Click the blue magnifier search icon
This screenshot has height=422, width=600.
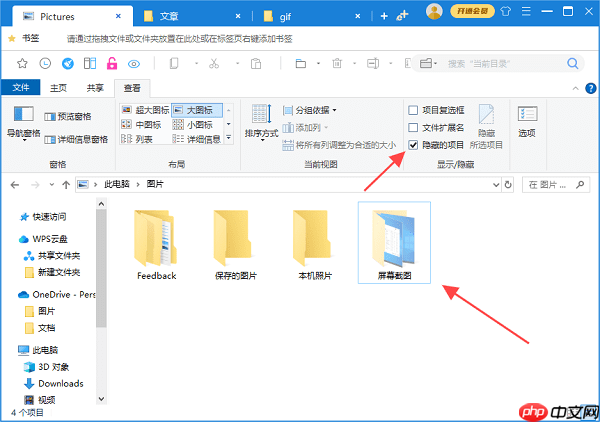(572, 63)
